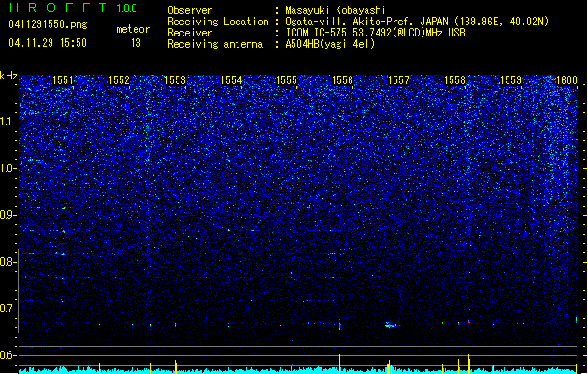Click the ICOM IC-575 receiver description
Viewport: 588px width, 374px height.
[375, 33]
